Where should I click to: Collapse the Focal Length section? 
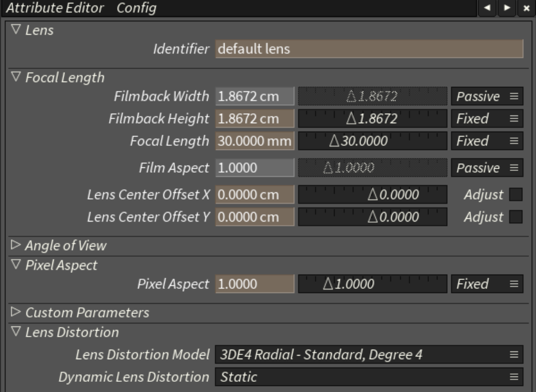pos(16,77)
